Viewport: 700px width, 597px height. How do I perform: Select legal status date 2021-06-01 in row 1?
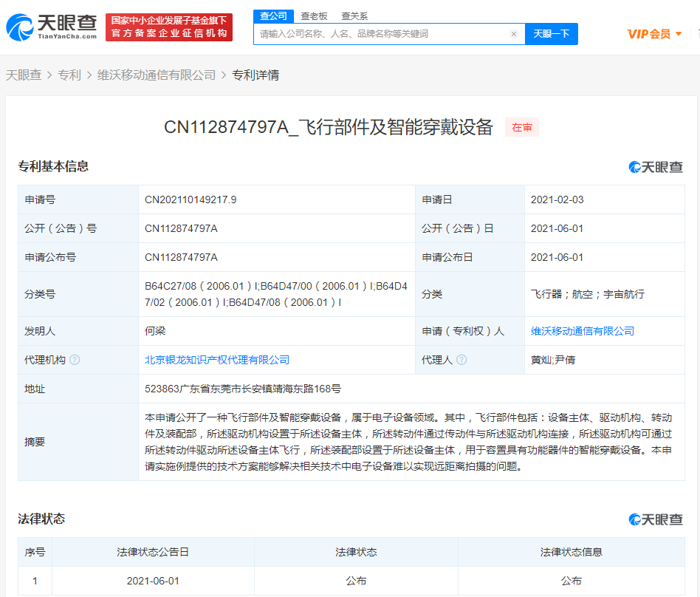153,581
